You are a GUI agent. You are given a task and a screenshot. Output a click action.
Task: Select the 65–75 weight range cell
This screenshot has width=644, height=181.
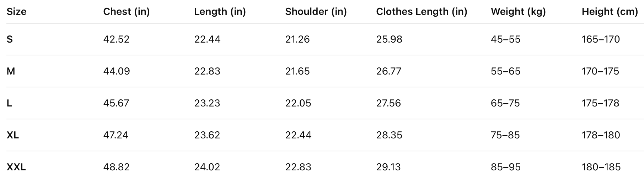pyautogui.click(x=505, y=103)
